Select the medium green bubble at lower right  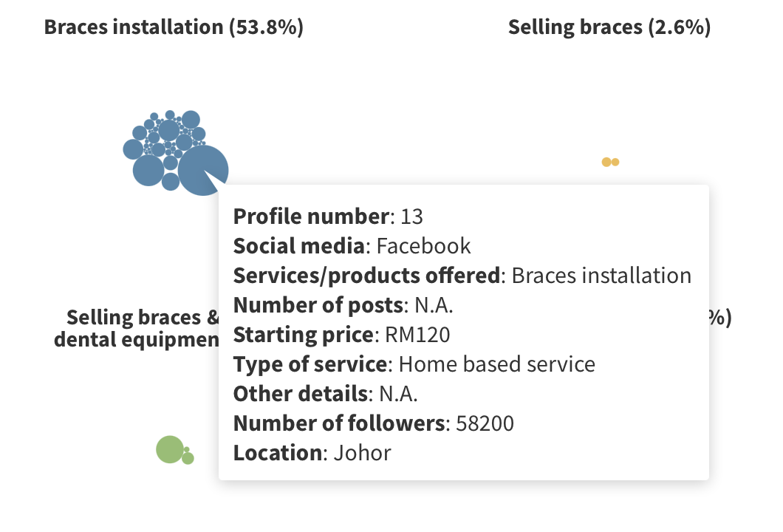point(188,459)
